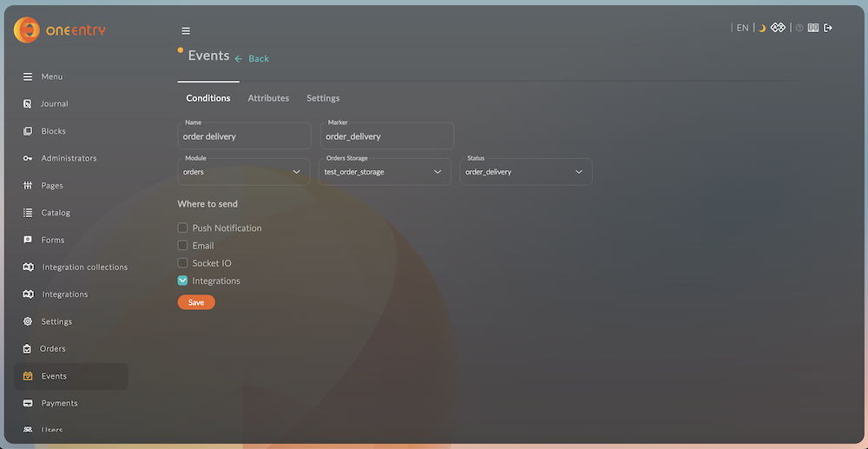The width and height of the screenshot is (868, 449).
Task: Uncheck the Integrations checkbox
Action: [182, 281]
